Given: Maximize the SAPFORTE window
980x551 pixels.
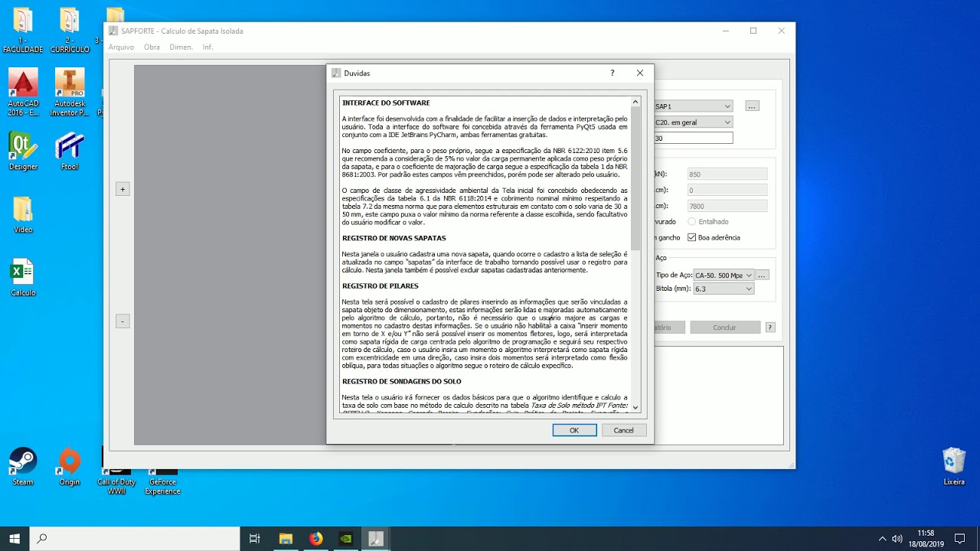Looking at the screenshot, I should 753,31.
